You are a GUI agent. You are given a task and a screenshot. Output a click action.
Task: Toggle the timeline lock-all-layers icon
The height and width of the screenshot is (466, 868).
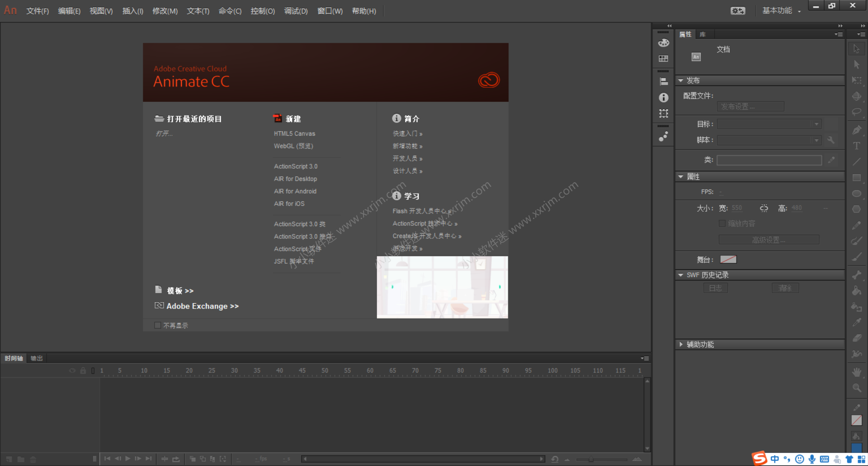[x=83, y=371]
